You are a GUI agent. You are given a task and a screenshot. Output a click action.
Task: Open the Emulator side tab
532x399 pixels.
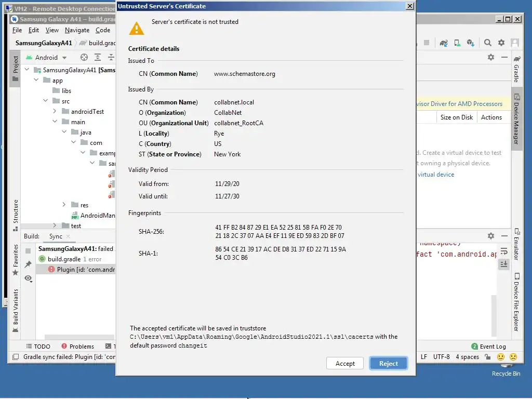tap(516, 244)
